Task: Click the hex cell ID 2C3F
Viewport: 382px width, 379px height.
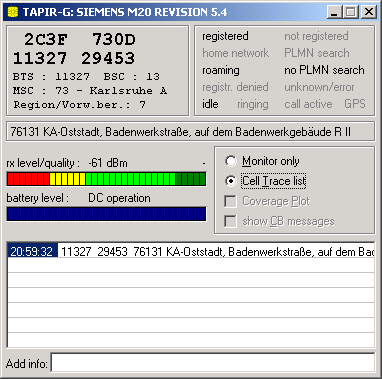Action: [46, 40]
